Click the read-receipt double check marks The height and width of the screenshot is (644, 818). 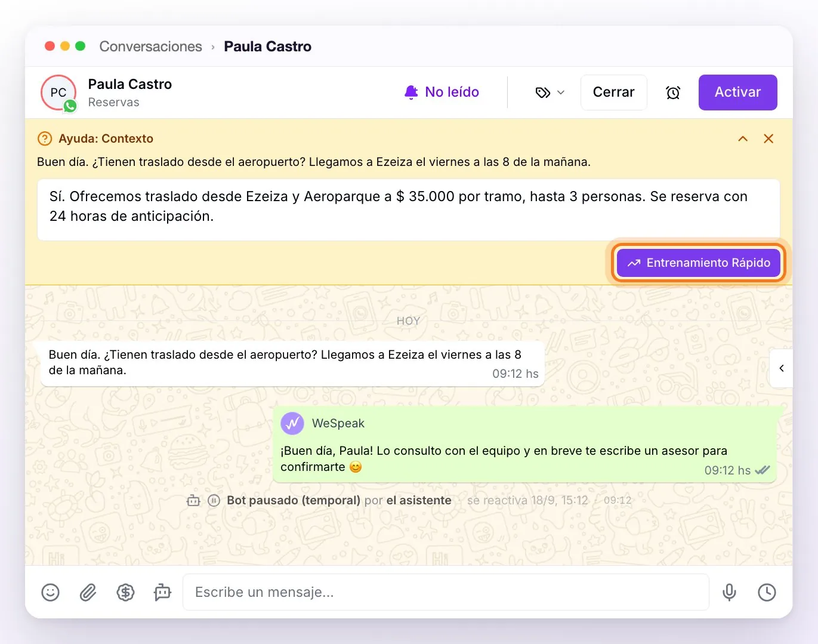[x=763, y=470]
